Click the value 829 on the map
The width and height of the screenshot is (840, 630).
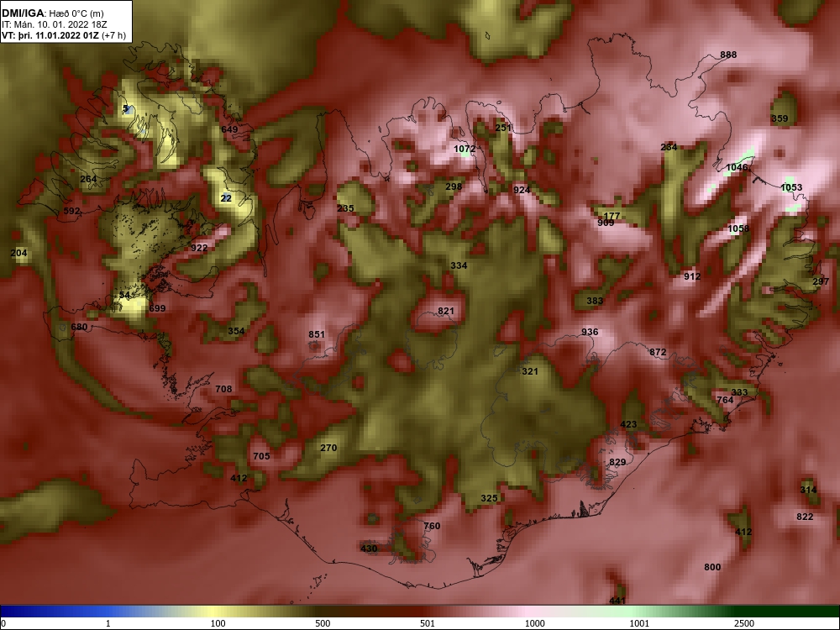pos(617,462)
